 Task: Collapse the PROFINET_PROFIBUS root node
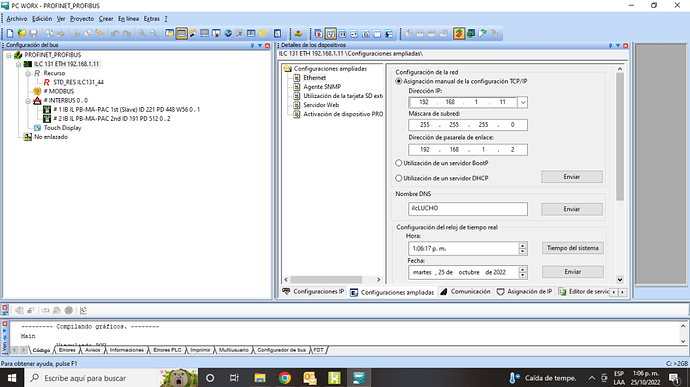click(9, 55)
